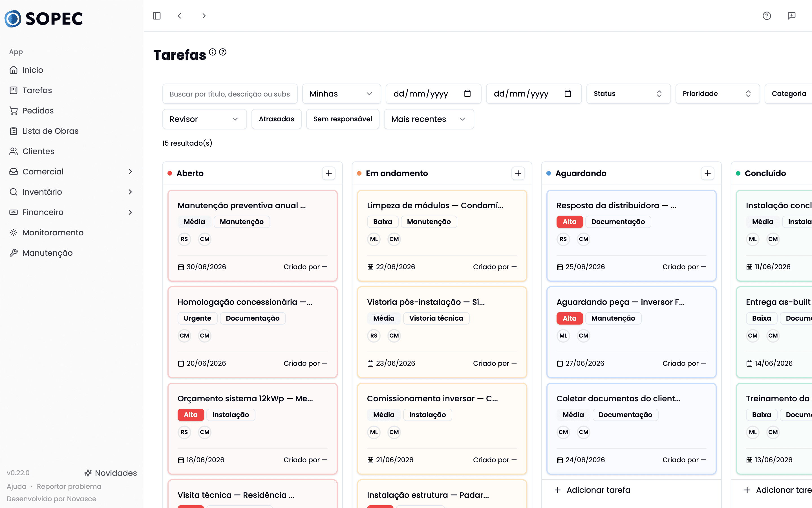Open calendar picker of first date field

pos(467,94)
